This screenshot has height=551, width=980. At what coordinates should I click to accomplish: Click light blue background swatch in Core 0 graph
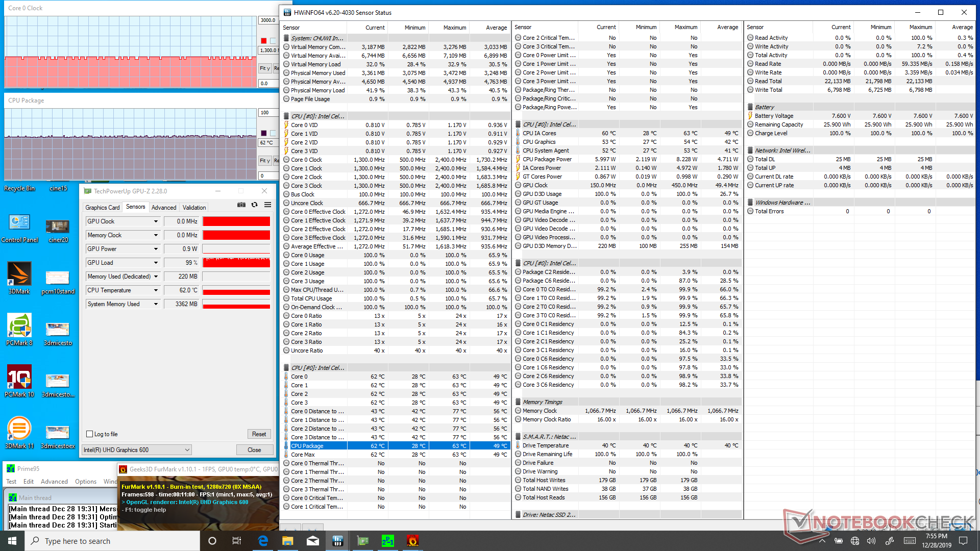[273, 41]
